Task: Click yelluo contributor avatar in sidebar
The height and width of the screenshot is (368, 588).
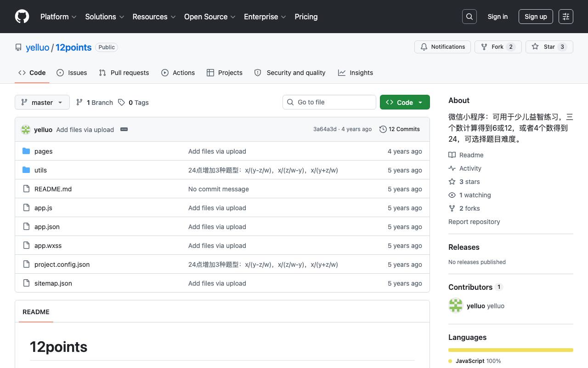Action: click(x=456, y=305)
